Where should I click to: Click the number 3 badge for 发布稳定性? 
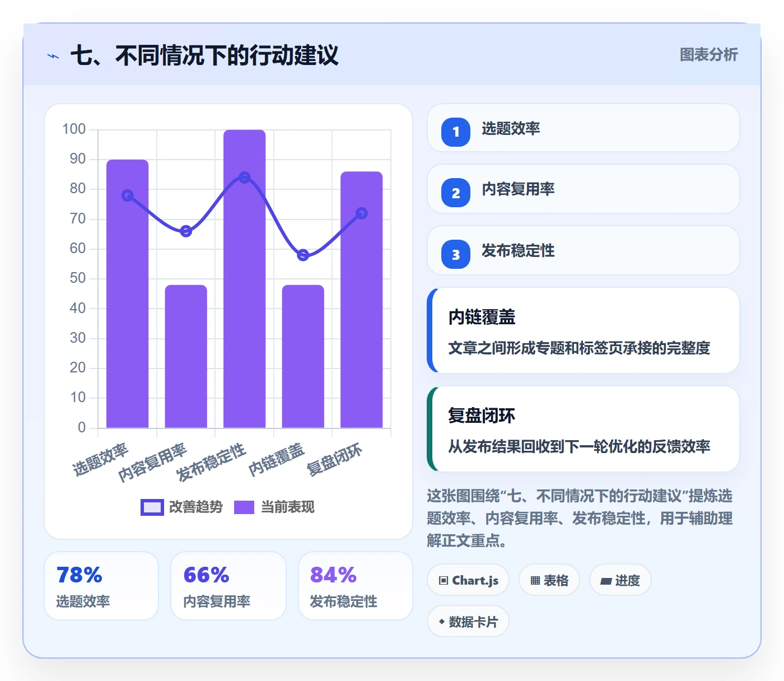coord(456,254)
